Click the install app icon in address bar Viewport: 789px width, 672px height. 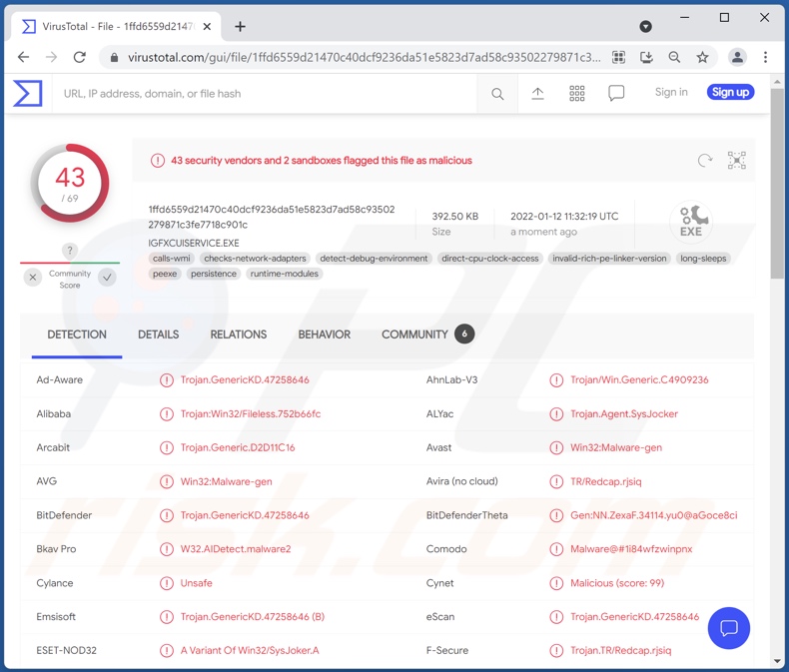point(646,57)
